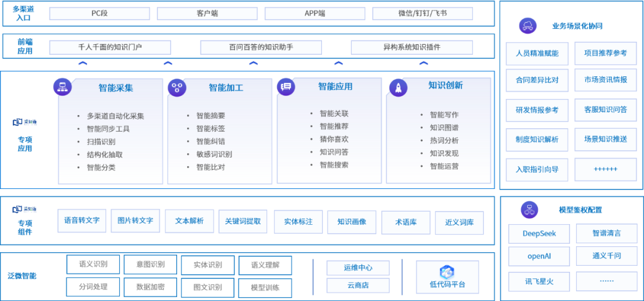This screenshot has height=301, width=644.
Task: Open 百问百答的知识助手
Action: (261, 47)
